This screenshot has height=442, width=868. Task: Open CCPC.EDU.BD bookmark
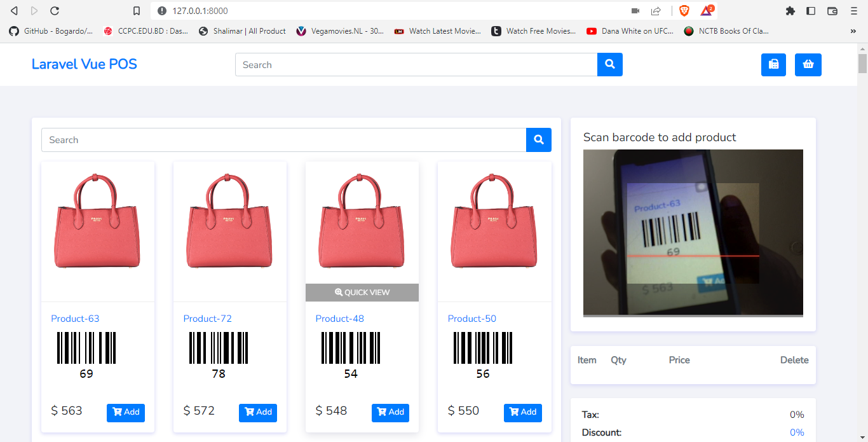pyautogui.click(x=146, y=31)
